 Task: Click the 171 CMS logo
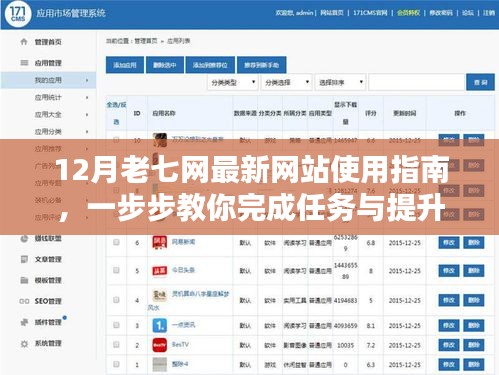pyautogui.click(x=18, y=14)
